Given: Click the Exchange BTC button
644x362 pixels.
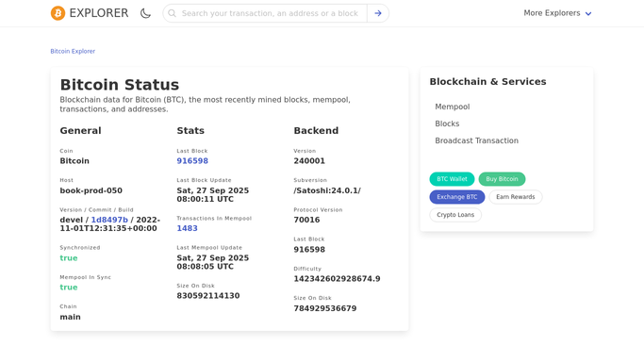Looking at the screenshot, I should point(457,197).
